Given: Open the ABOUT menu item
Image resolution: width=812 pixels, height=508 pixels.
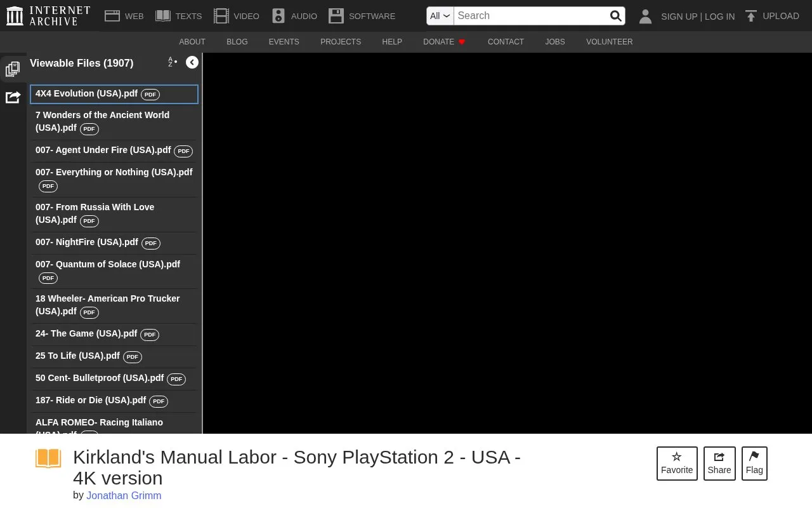Looking at the screenshot, I should (192, 42).
